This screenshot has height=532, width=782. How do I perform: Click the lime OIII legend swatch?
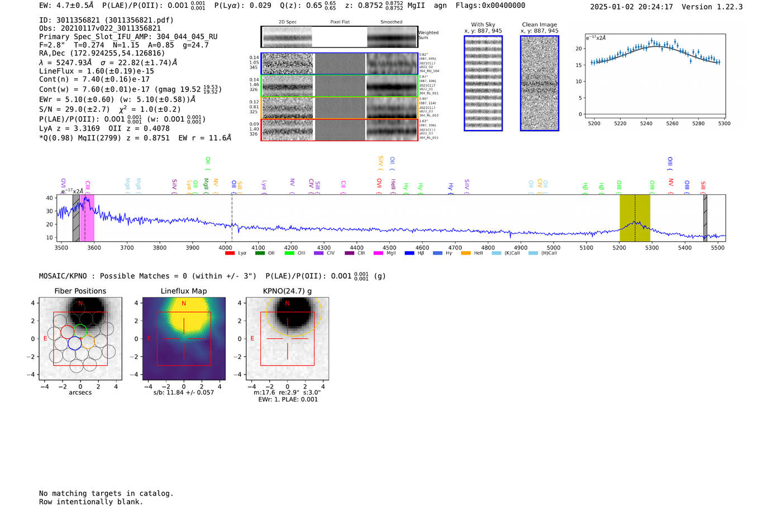289,253
